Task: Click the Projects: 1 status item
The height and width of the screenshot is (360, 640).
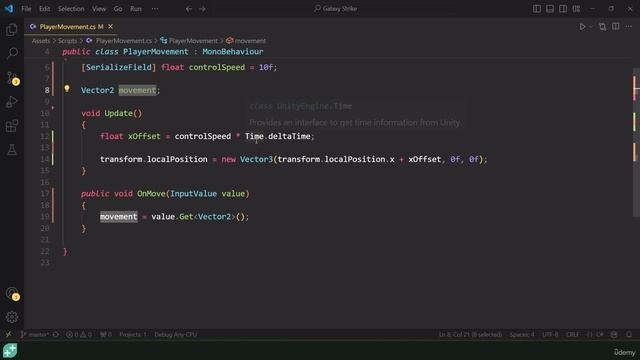Action: (133, 334)
